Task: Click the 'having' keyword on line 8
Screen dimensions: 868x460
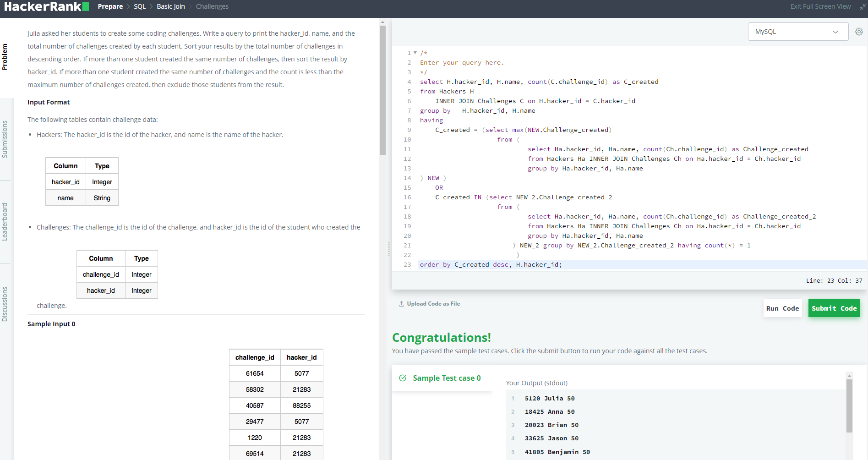Action: click(x=431, y=120)
